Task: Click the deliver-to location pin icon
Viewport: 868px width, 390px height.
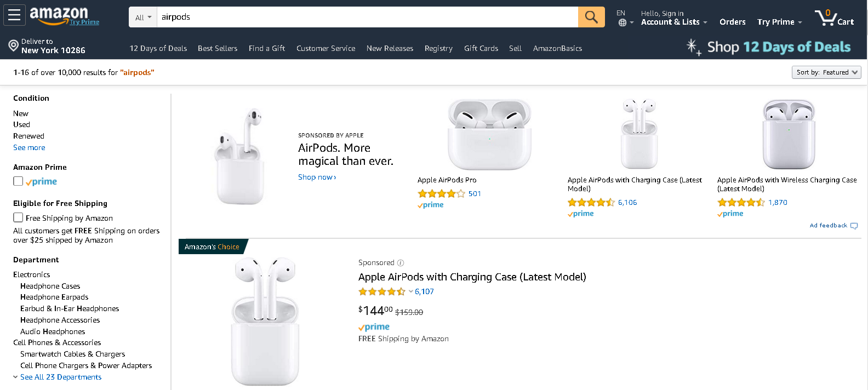Action: 14,45
